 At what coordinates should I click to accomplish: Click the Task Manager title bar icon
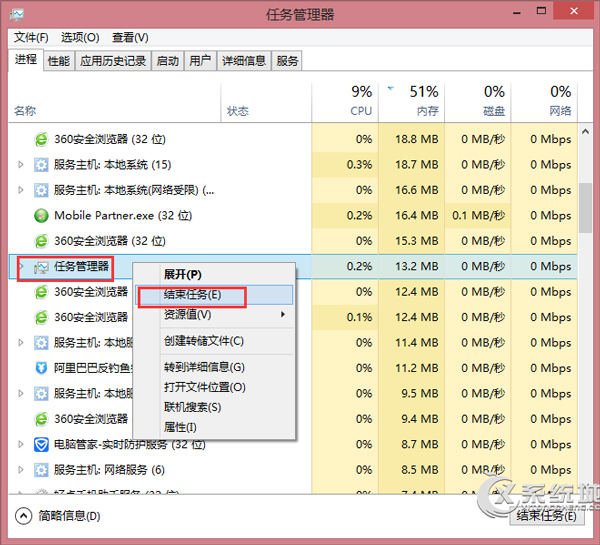coord(17,15)
